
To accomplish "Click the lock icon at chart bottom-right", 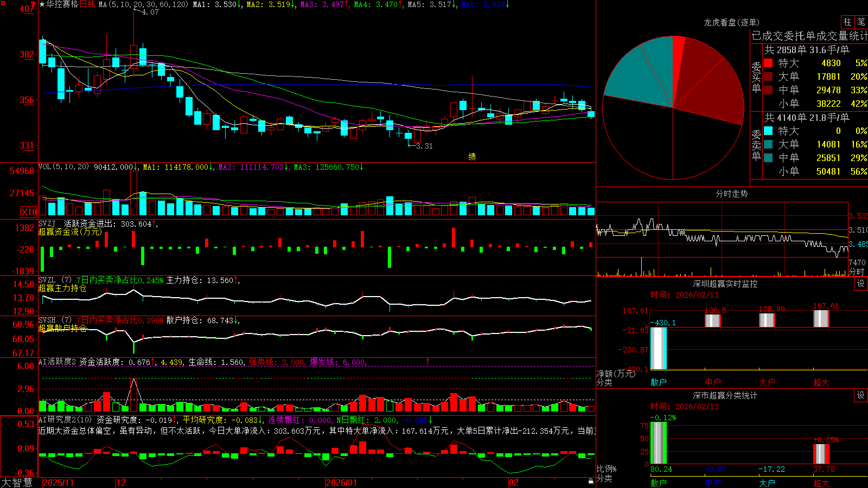I will [591, 481].
